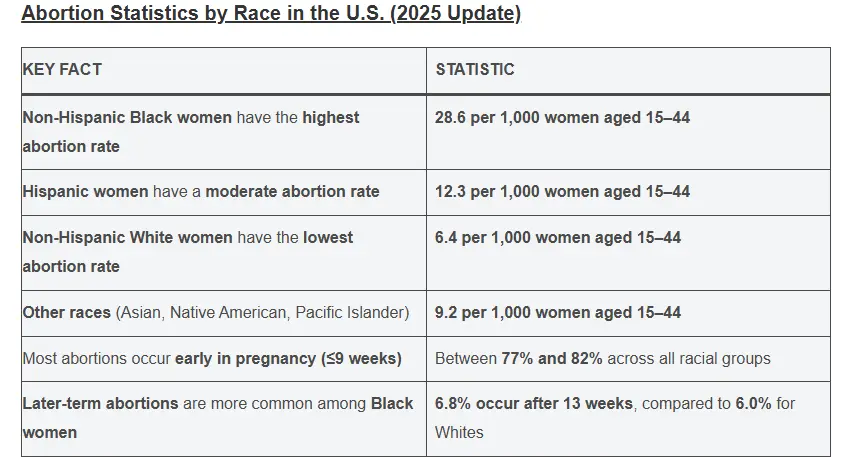The width and height of the screenshot is (844, 457).
Task: Click the '77% and 82%' bold text
Action: (x=552, y=358)
